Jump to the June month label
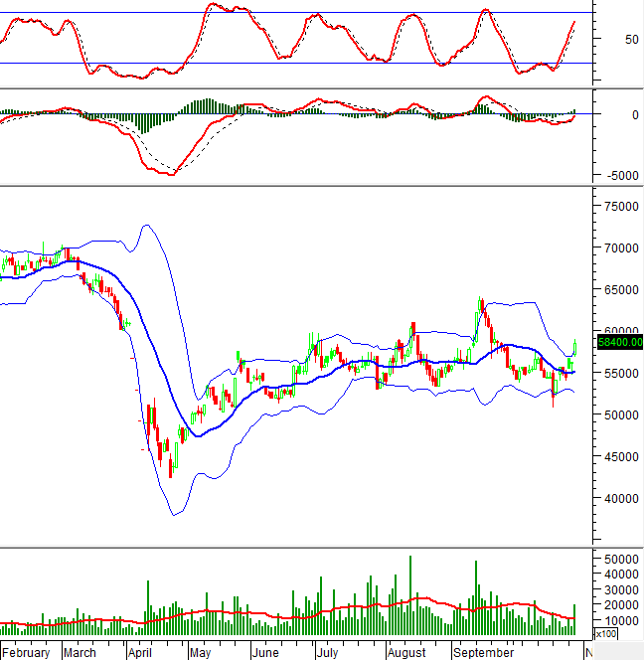 pyautogui.click(x=265, y=653)
